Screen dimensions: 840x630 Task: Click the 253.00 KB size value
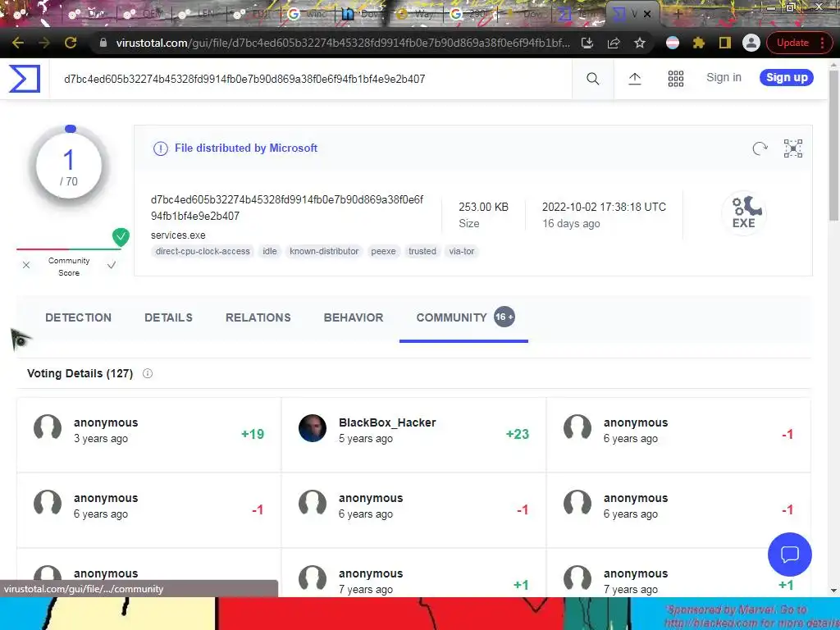tap(483, 207)
